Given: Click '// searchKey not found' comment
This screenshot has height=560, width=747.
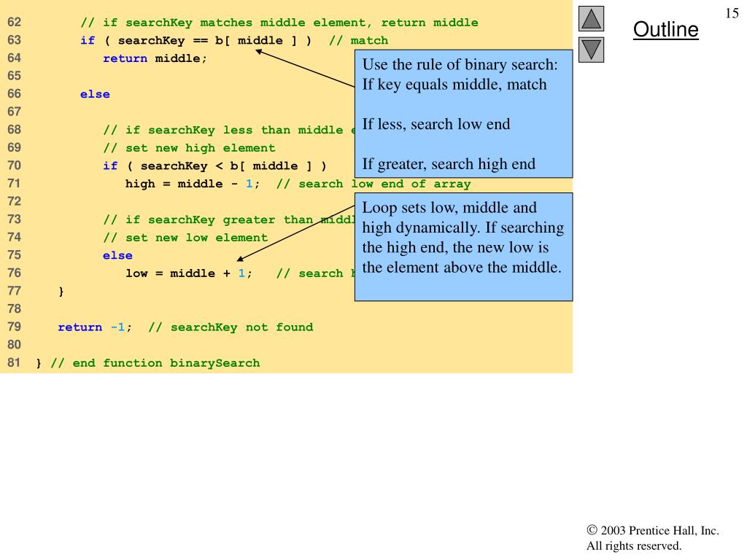Looking at the screenshot, I should pyautogui.click(x=231, y=327).
